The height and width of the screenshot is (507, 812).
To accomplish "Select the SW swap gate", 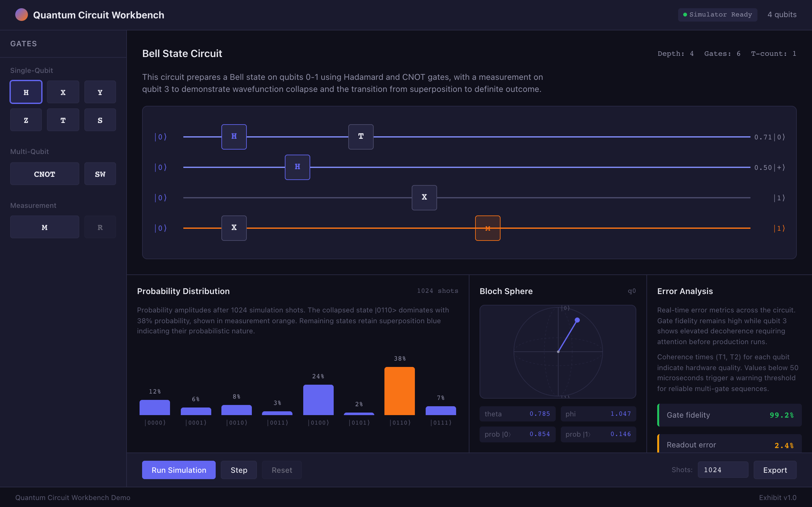I will tap(100, 174).
